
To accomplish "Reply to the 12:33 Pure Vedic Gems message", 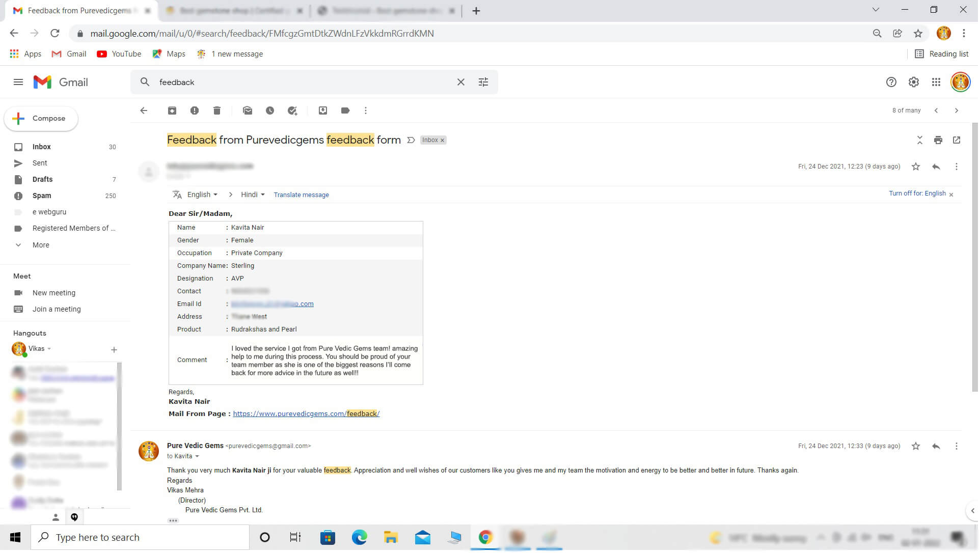I will tap(936, 447).
